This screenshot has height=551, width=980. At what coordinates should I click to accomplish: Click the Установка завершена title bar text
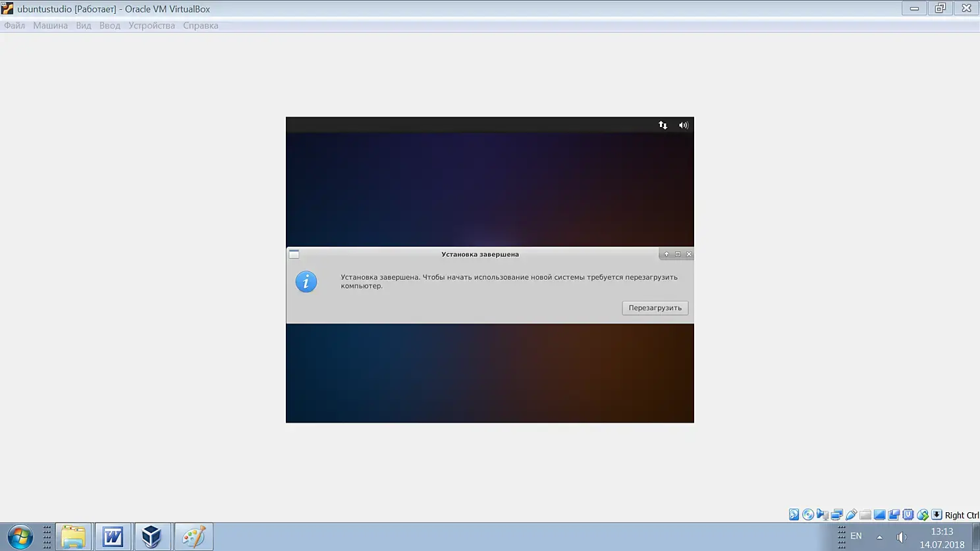coord(480,254)
